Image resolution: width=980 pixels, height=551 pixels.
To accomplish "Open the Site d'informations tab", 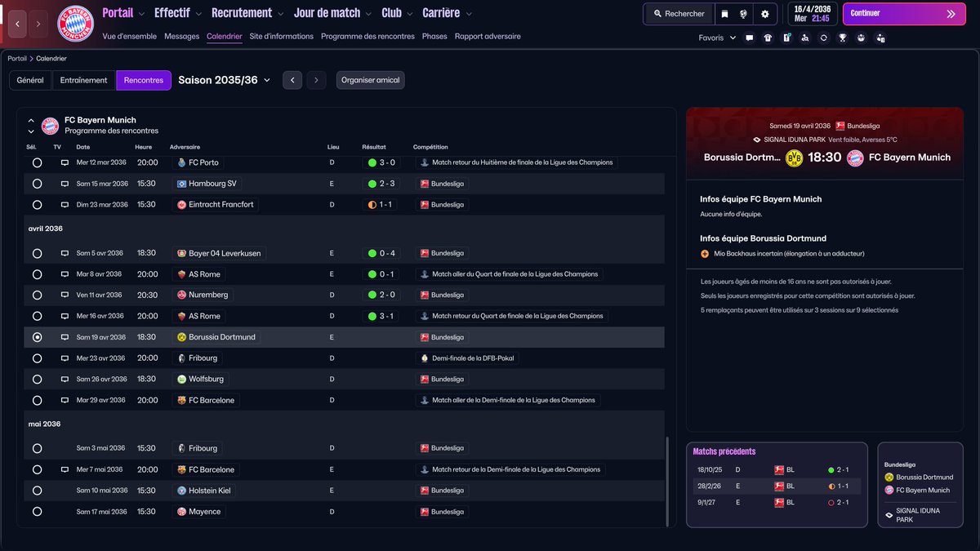I will pos(282,37).
